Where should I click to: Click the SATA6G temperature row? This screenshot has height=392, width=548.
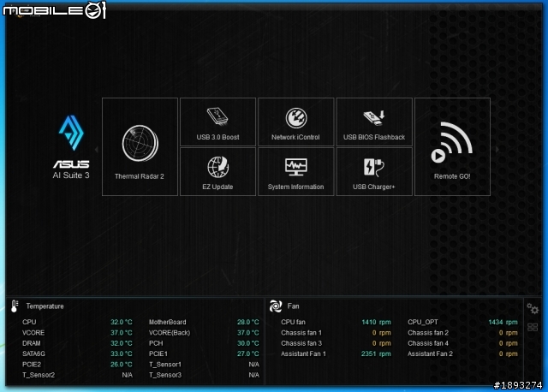click(77, 353)
